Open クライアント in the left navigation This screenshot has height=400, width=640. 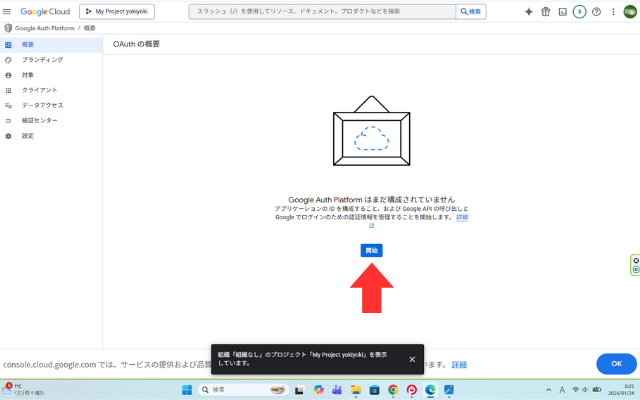pyautogui.click(x=39, y=90)
